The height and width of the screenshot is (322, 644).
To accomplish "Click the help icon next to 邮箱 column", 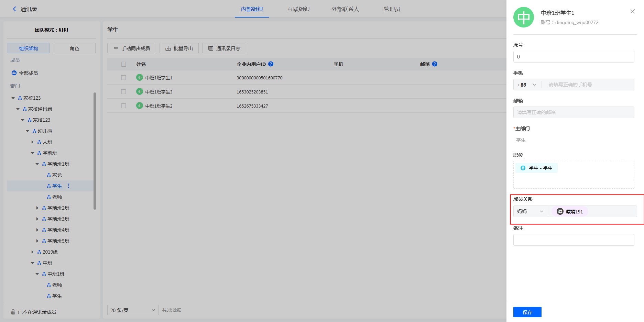I will 435,64.
